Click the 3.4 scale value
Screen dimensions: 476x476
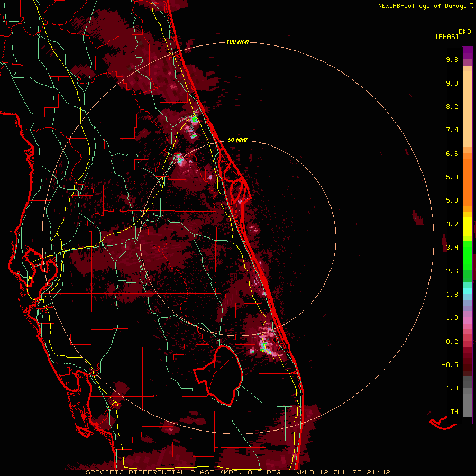coord(452,248)
